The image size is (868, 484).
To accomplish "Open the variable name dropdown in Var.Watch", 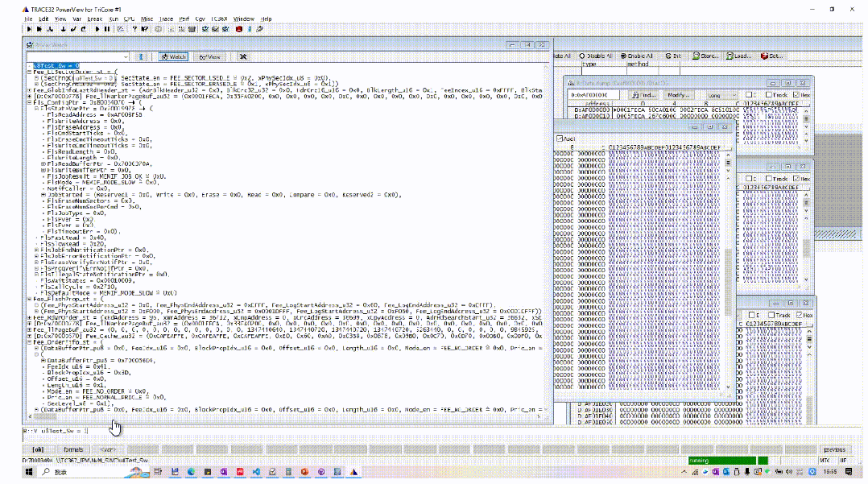I will pos(126,56).
